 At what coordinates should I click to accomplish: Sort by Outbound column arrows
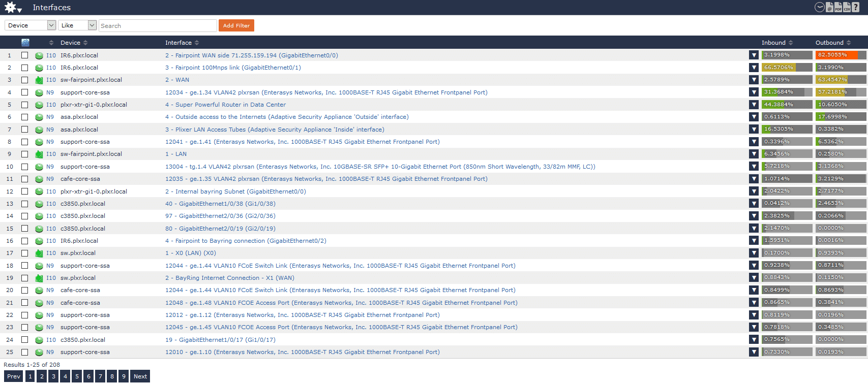tap(849, 43)
